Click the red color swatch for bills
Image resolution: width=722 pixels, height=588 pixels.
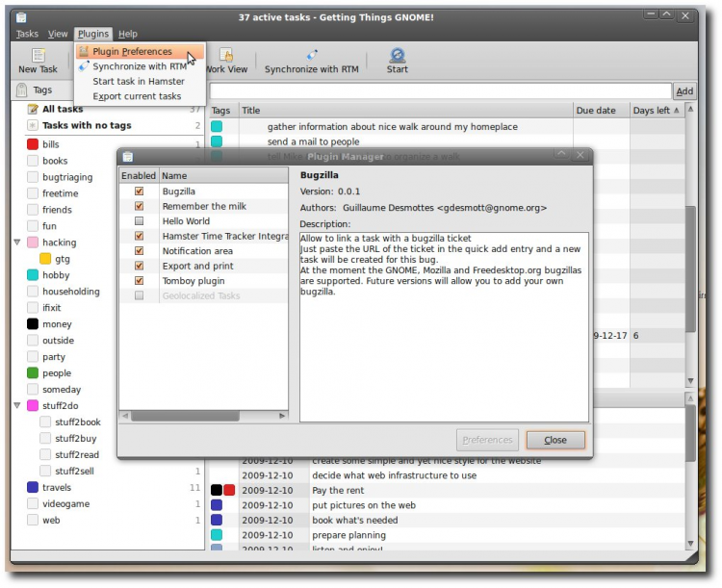click(33, 144)
